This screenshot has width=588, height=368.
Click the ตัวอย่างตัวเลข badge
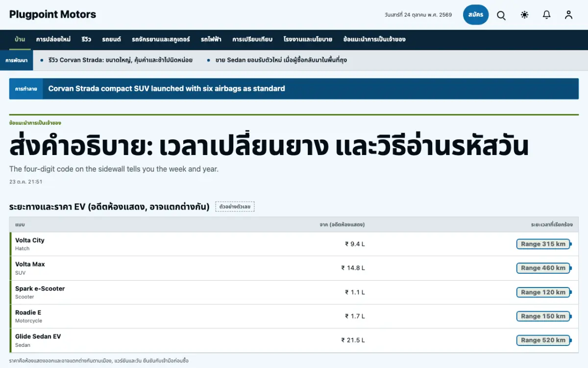235,207
